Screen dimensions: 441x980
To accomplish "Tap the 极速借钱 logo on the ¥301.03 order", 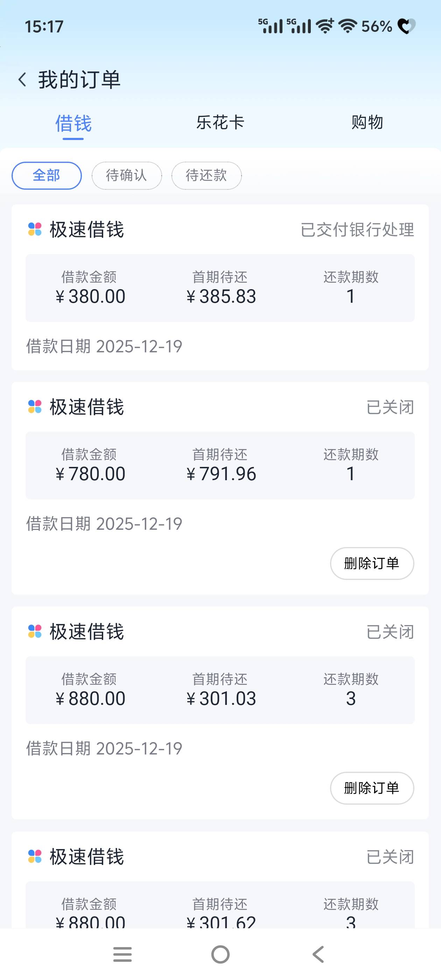I will tap(35, 631).
